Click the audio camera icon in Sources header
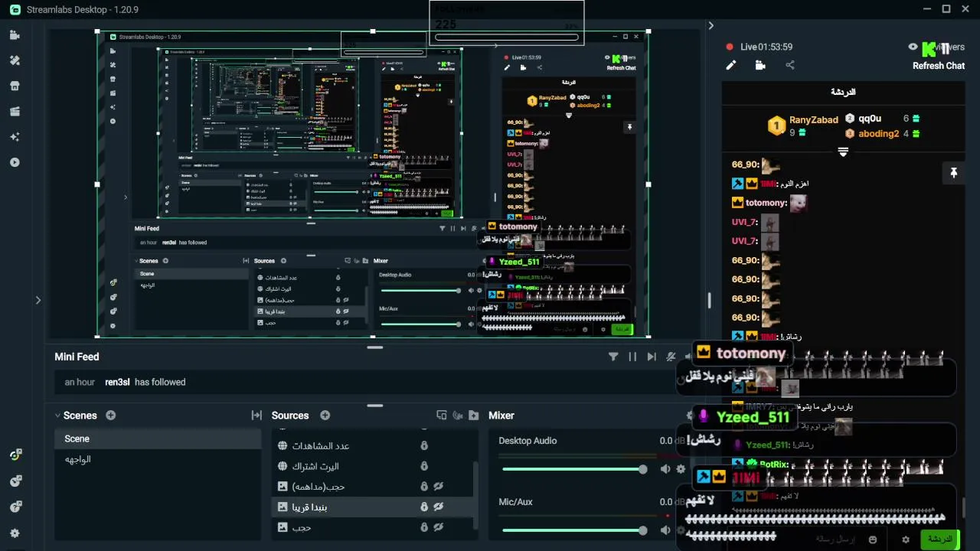980x551 pixels. tap(458, 416)
